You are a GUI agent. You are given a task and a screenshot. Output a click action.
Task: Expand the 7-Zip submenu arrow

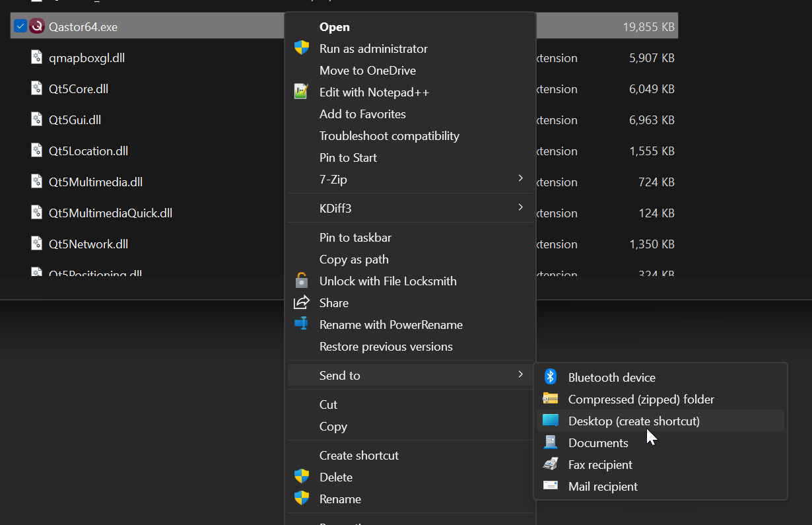pos(520,179)
